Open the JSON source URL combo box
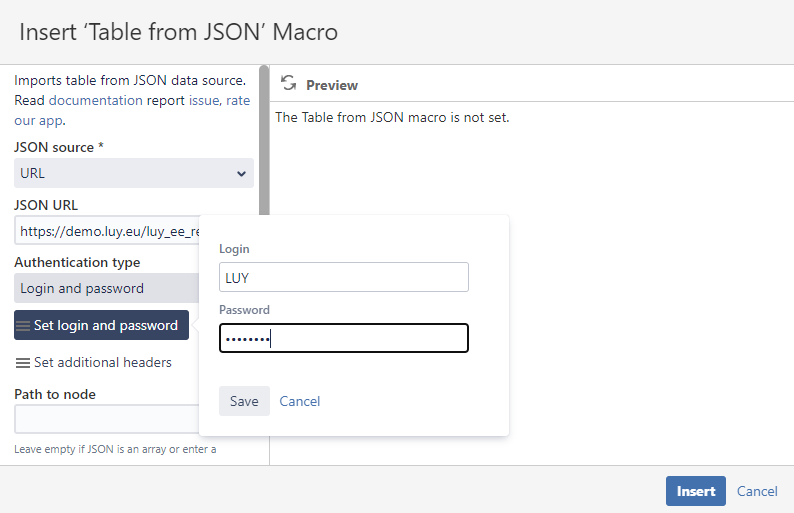Image resolution: width=794 pixels, height=513 pixels. pyautogui.click(x=125, y=173)
